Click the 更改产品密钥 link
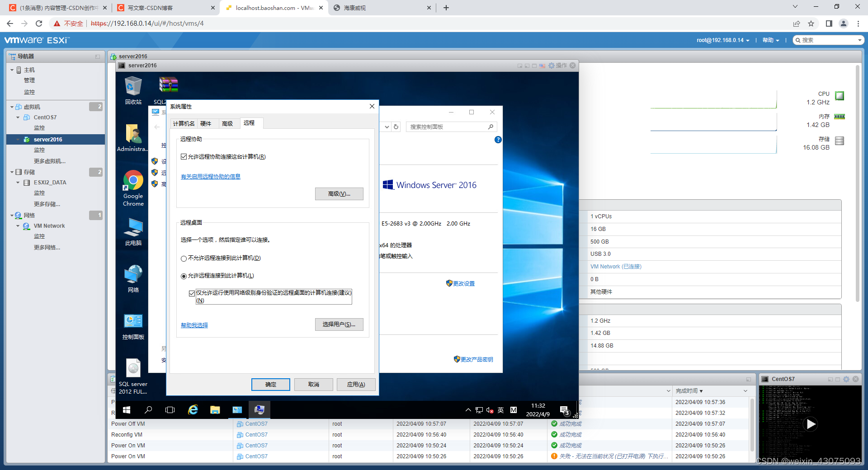This screenshot has width=868, height=470. tap(476, 360)
